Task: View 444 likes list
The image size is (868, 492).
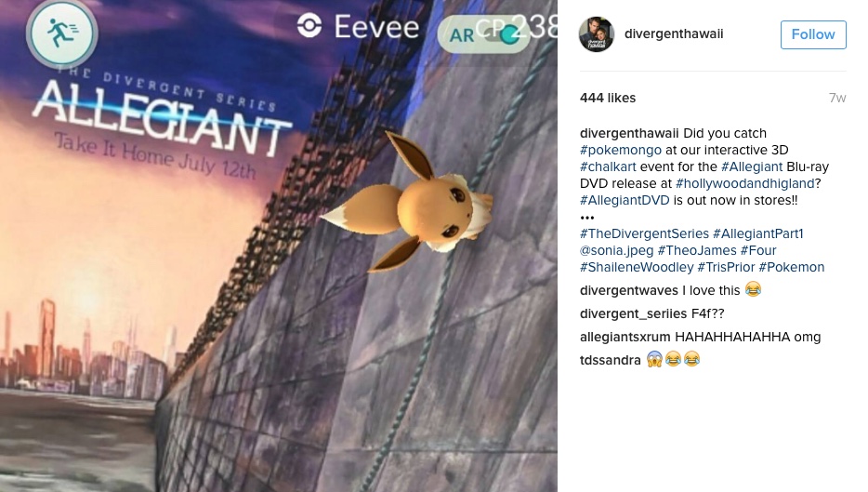Action: click(608, 98)
